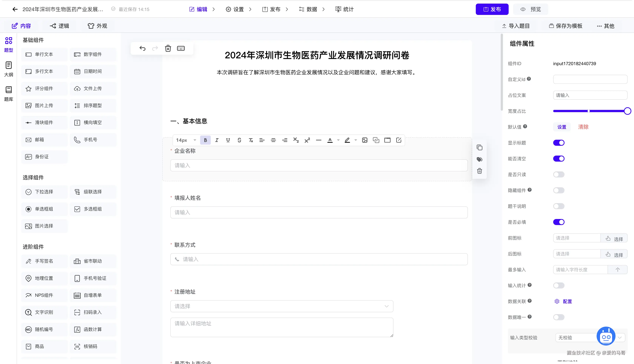Image resolution: width=634 pixels, height=364 pixels.
Task: Click the tag icon beside 企业名称
Action: (x=480, y=160)
